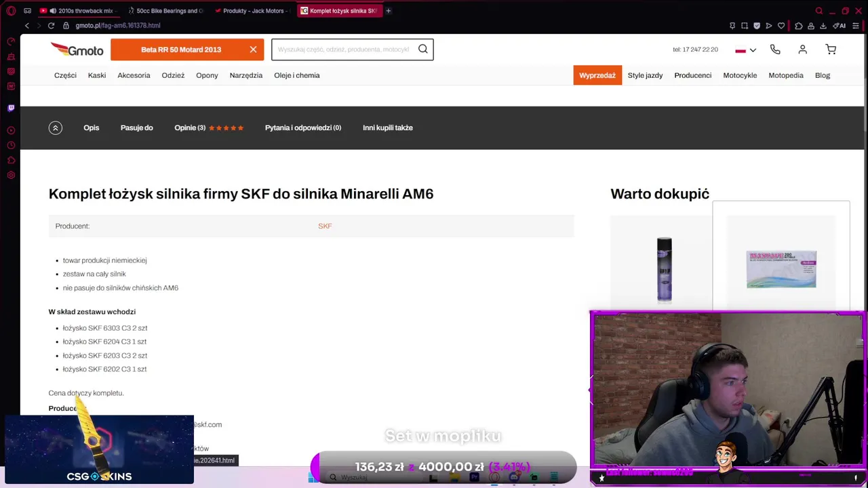Open the browser downloads icon
Viewport: 868px width, 488px height.
(x=823, y=26)
